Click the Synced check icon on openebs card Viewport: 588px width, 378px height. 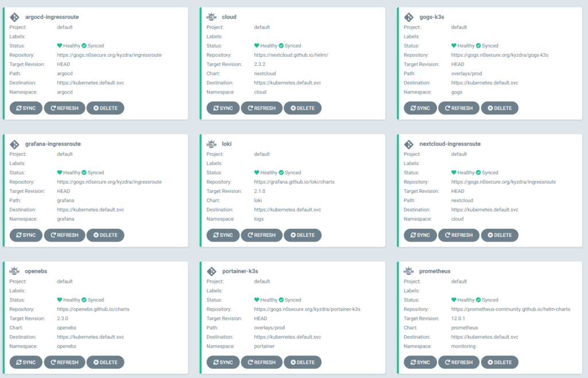pos(84,299)
